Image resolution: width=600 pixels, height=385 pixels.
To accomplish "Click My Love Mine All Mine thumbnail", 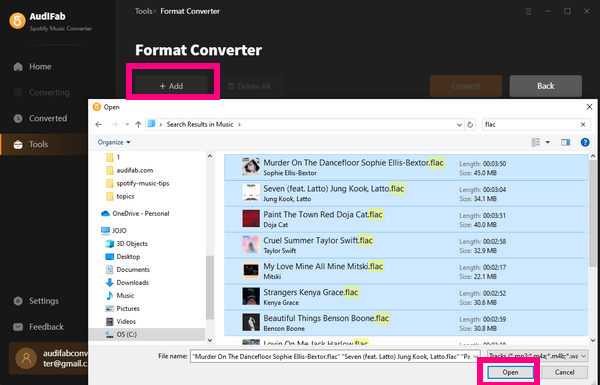I will pyautogui.click(x=251, y=271).
